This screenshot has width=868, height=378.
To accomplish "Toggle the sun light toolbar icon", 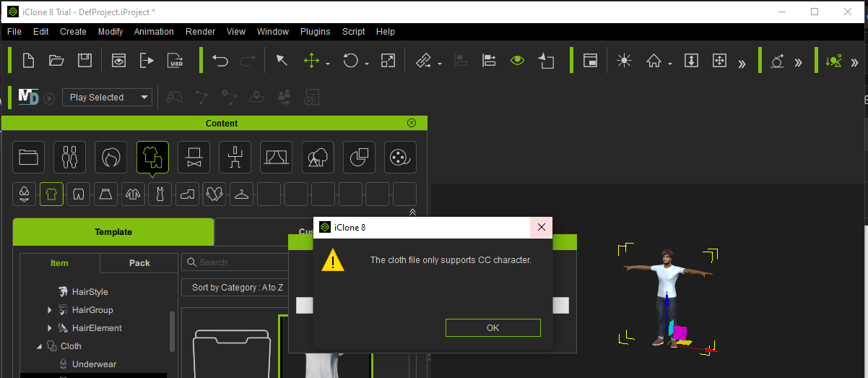I will point(624,61).
